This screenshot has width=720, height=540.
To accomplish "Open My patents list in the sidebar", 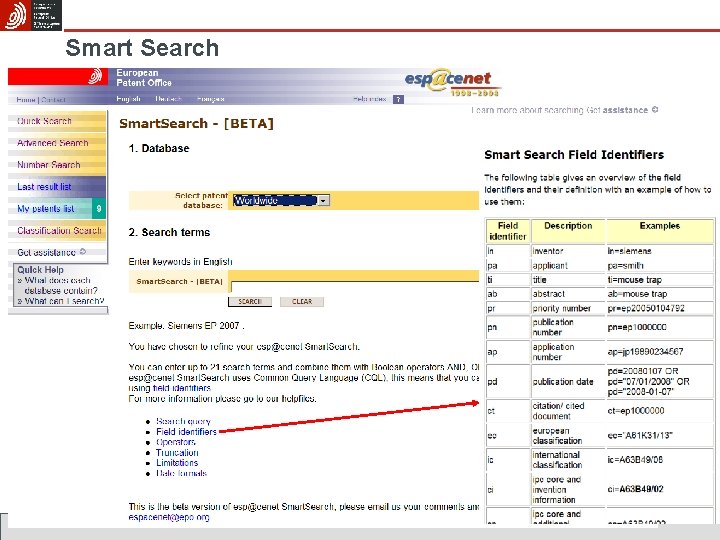I will coord(45,208).
